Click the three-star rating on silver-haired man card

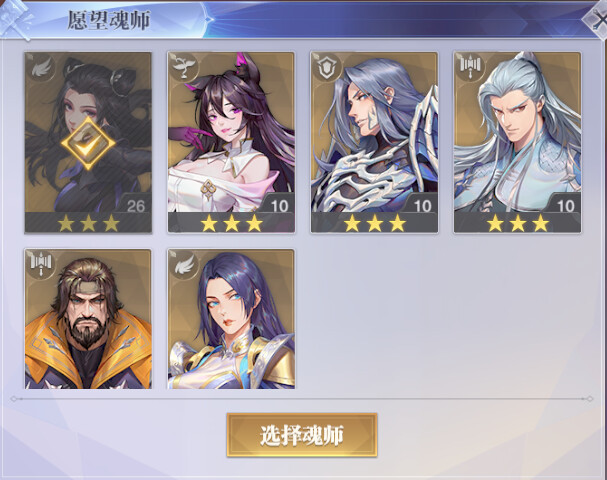click(518, 223)
